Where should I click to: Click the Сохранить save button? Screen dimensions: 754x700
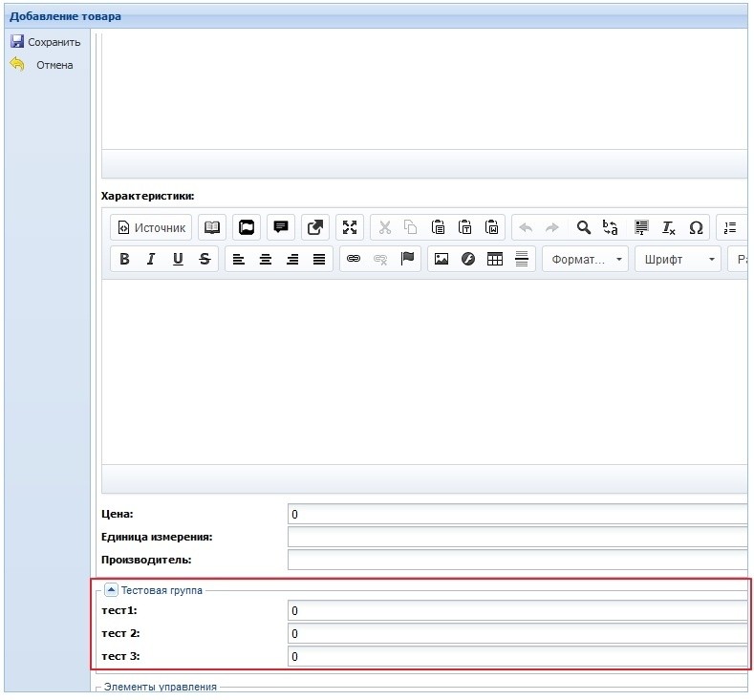click(45, 42)
